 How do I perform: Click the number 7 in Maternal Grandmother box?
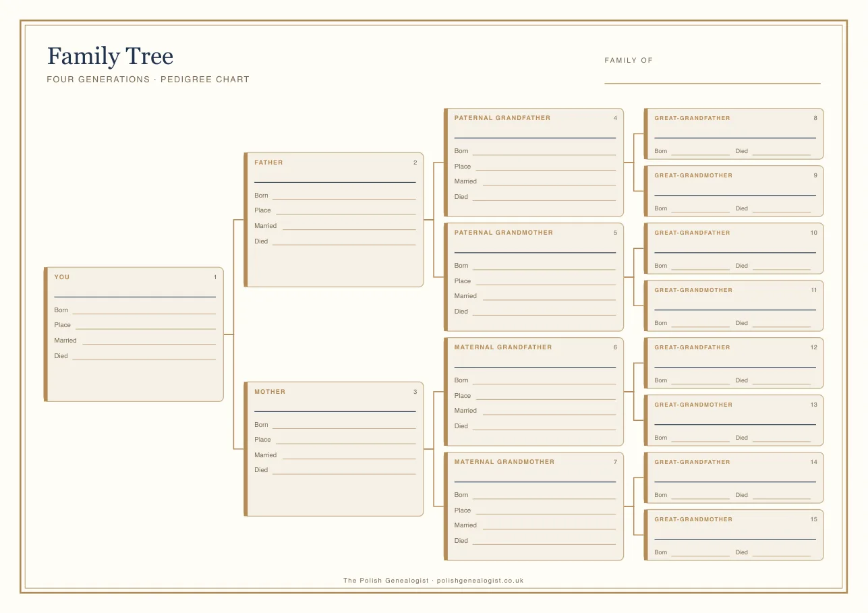click(615, 462)
